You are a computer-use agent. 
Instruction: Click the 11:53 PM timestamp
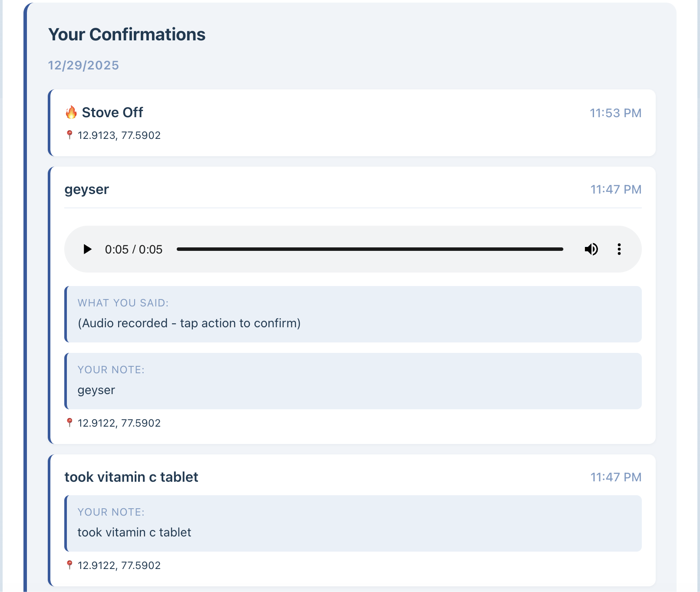(615, 113)
